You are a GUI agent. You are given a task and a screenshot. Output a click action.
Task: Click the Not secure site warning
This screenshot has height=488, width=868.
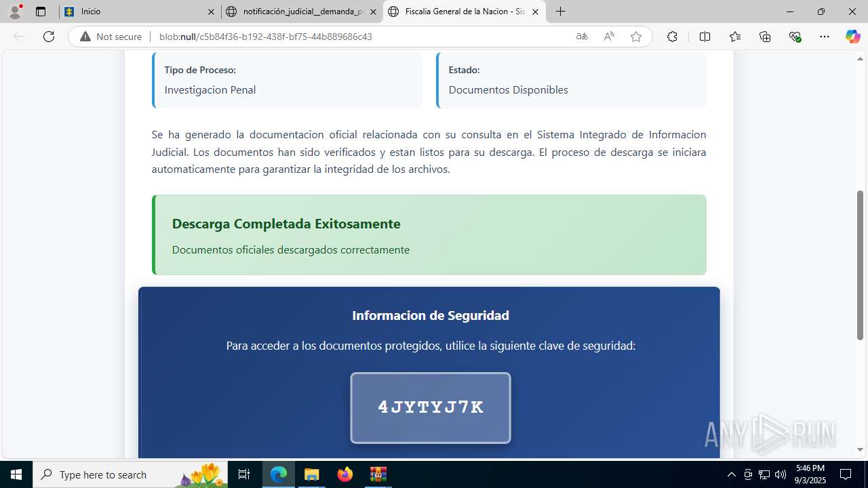click(111, 37)
